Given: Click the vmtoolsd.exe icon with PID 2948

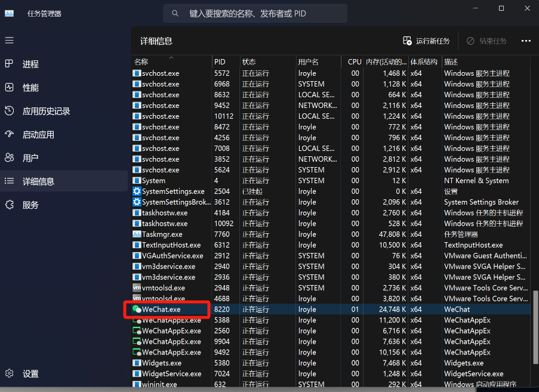Looking at the screenshot, I should pos(137,288).
